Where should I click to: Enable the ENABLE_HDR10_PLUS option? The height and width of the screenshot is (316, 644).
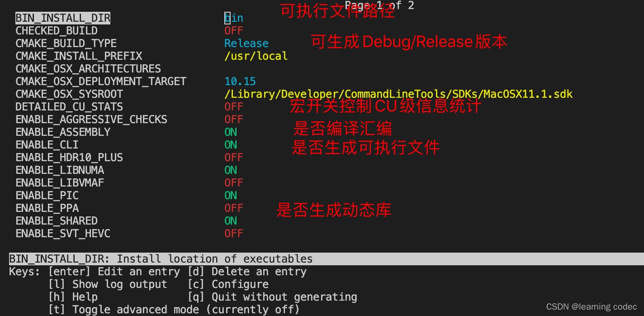click(x=233, y=157)
